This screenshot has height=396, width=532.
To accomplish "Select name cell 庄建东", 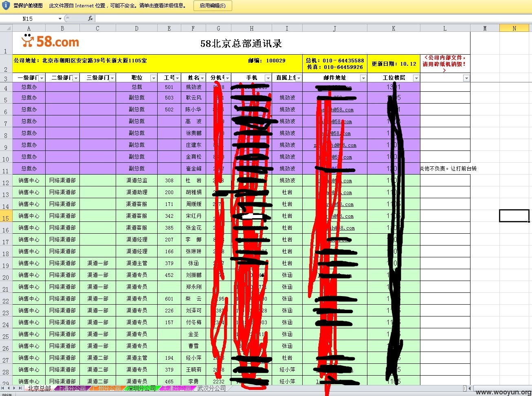I will pyautogui.click(x=193, y=145).
